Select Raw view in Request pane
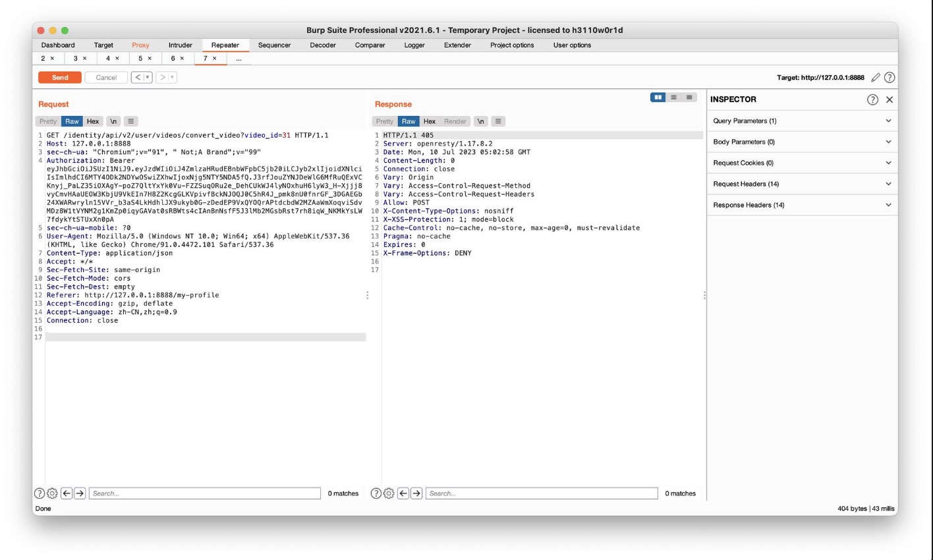The width and height of the screenshot is (933, 560). (72, 121)
